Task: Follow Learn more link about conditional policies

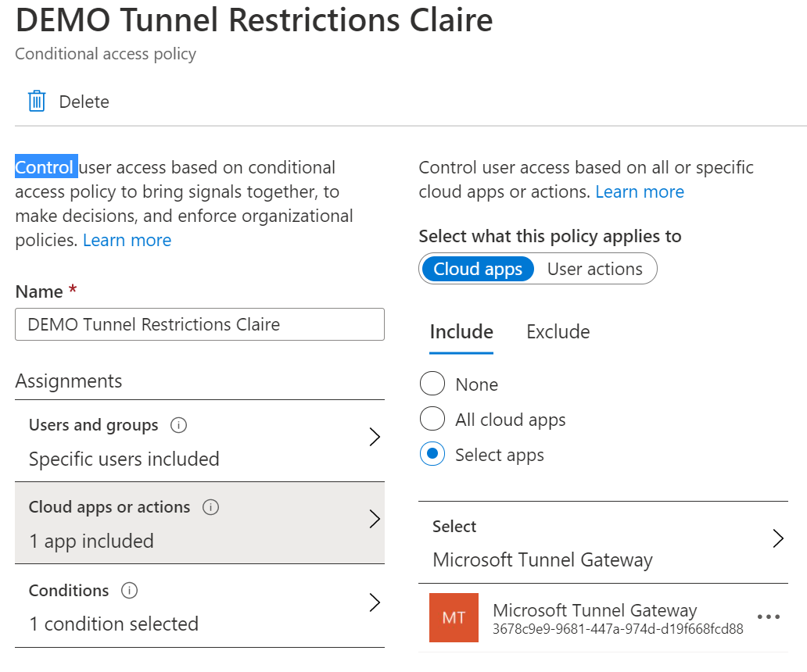Action: 127,240
